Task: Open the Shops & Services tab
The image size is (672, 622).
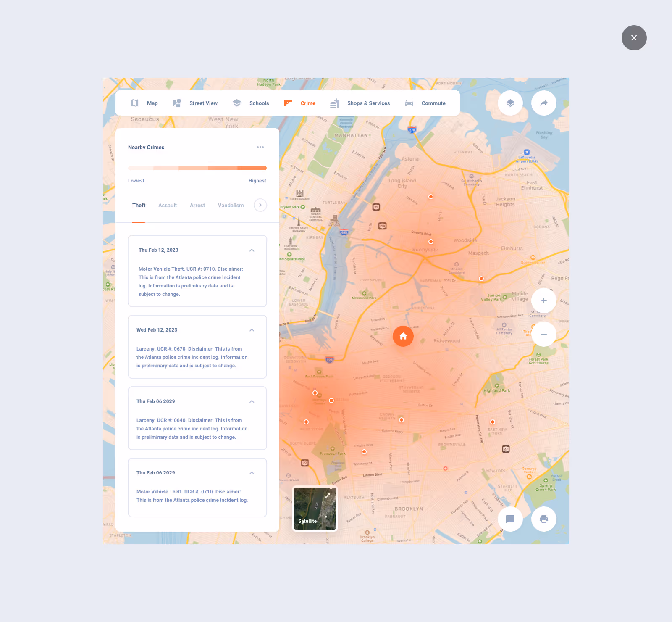Action: click(368, 103)
